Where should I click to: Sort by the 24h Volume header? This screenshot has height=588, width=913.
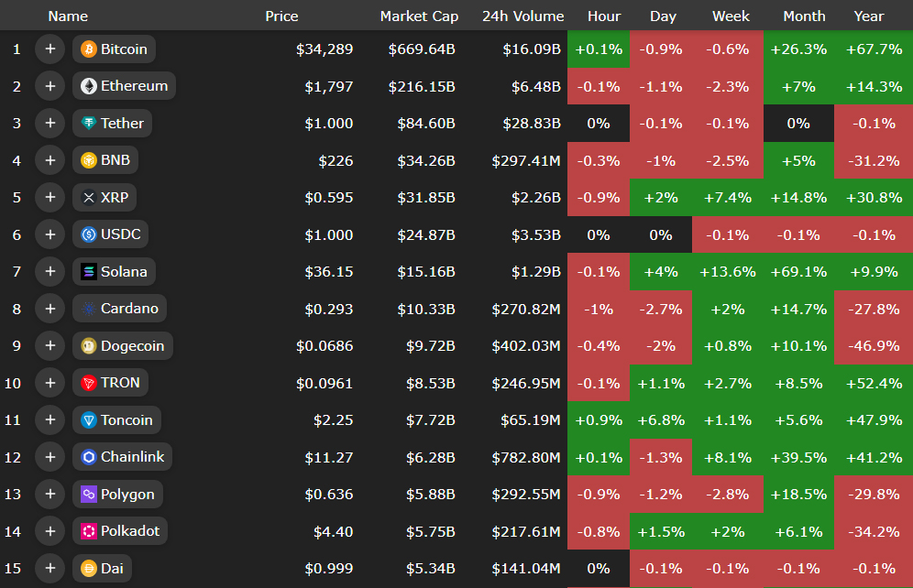pyautogui.click(x=522, y=16)
